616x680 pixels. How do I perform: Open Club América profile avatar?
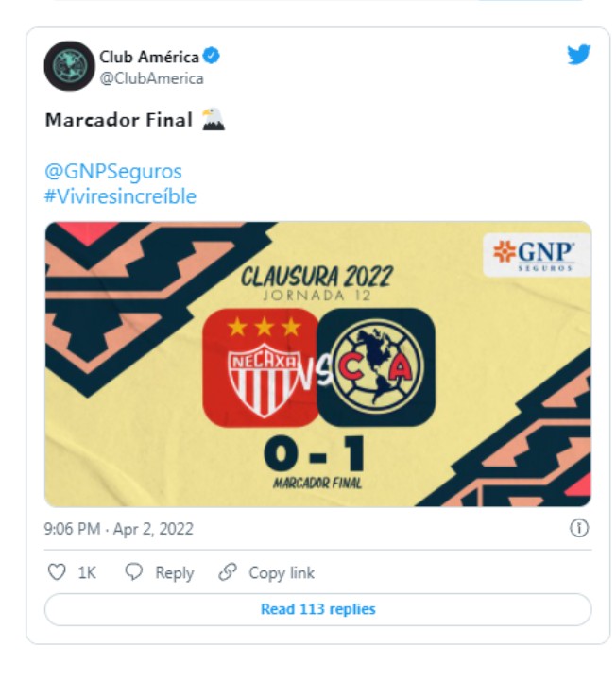pos(69,66)
